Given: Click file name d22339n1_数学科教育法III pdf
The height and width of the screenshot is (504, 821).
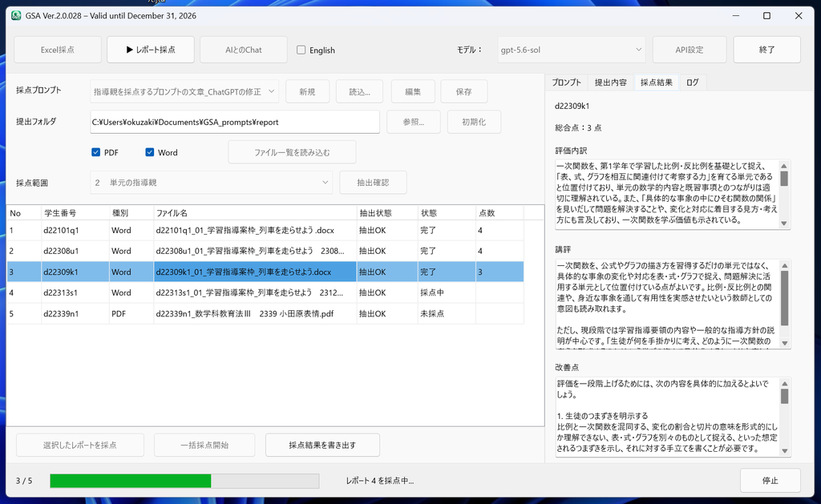Looking at the screenshot, I should tap(245, 313).
